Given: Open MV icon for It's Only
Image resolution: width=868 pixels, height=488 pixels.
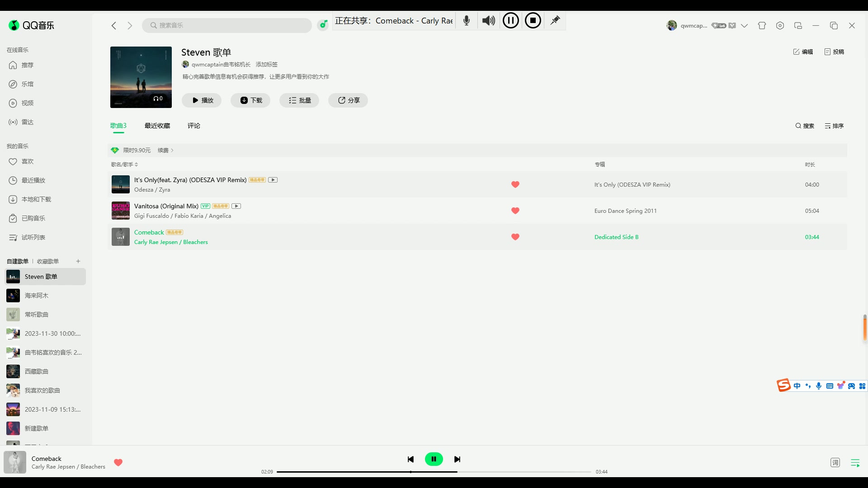Looking at the screenshot, I should [x=273, y=180].
